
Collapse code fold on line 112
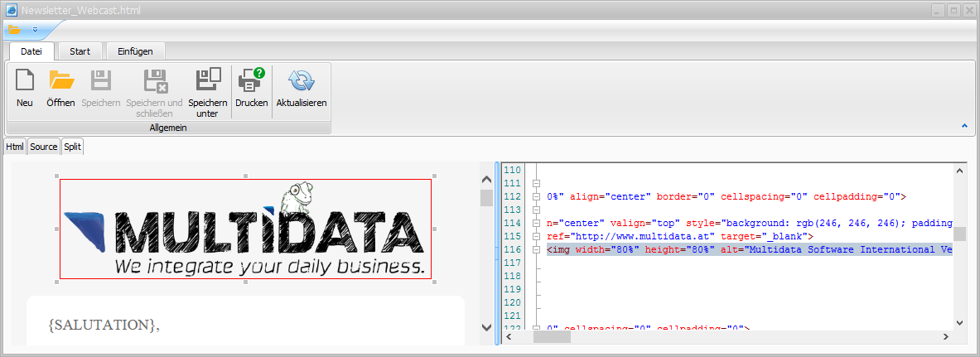pos(536,196)
